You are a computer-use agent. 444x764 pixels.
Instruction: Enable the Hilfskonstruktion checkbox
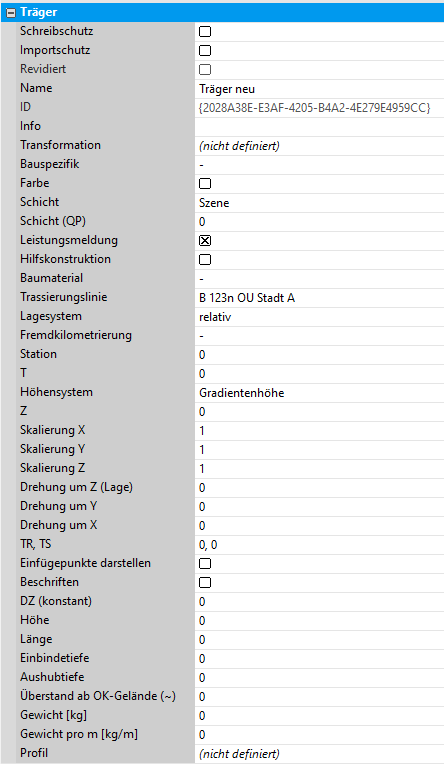click(205, 260)
